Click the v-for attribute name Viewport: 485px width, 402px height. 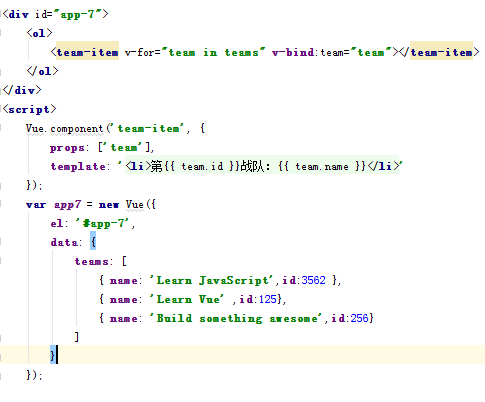point(139,52)
